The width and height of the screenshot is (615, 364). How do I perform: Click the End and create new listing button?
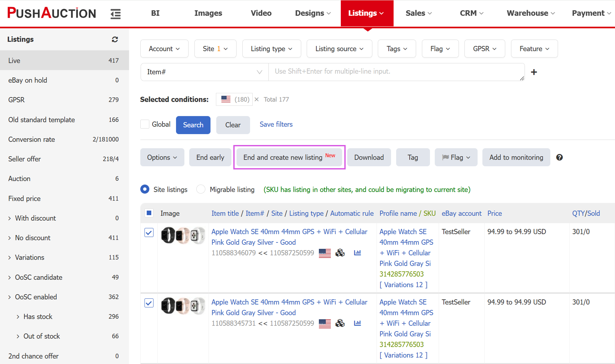(x=289, y=157)
